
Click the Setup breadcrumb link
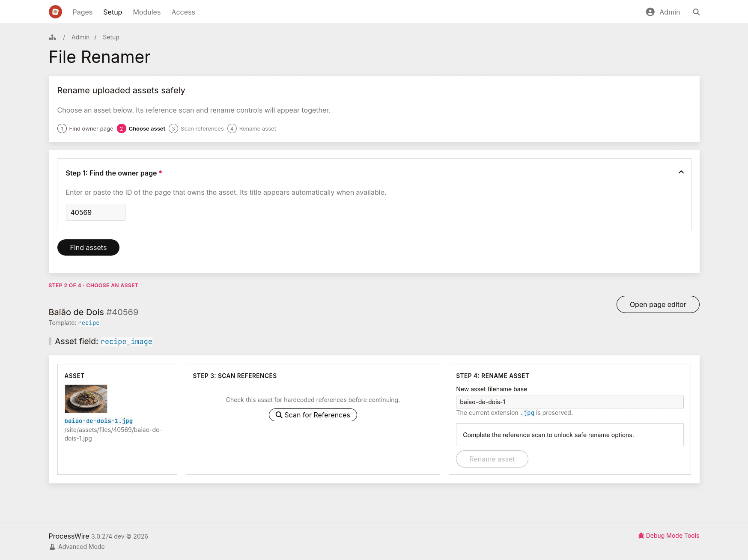(111, 37)
